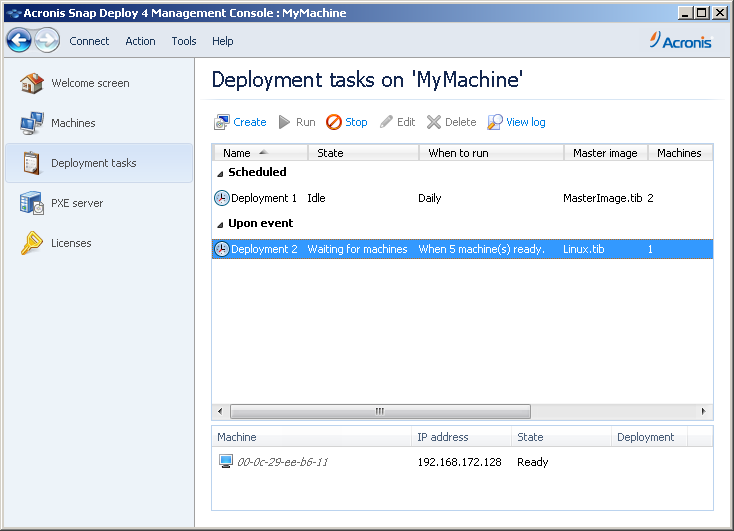Click the Deployment tasks clipboard icon
This screenshot has height=531, width=734.
[32, 163]
